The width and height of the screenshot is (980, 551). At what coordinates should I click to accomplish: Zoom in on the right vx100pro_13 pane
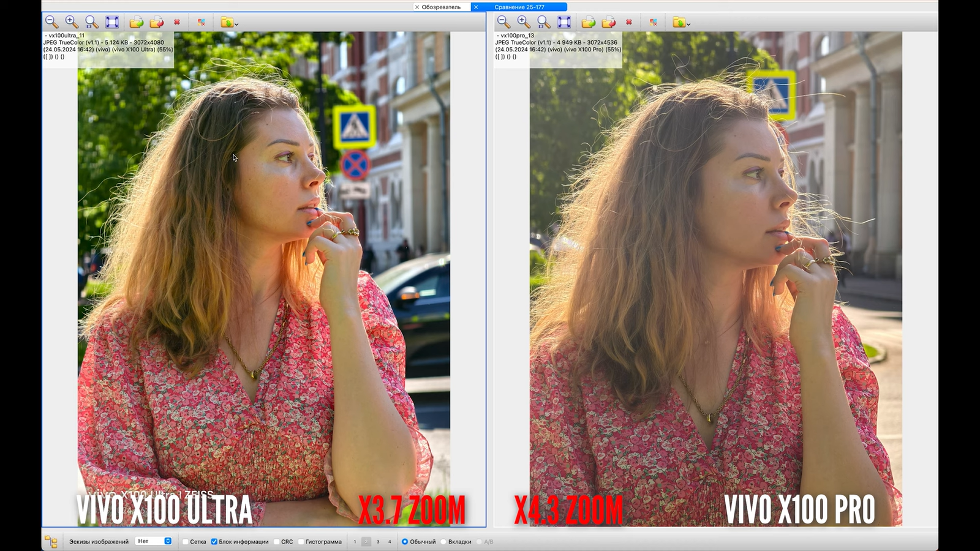click(524, 22)
